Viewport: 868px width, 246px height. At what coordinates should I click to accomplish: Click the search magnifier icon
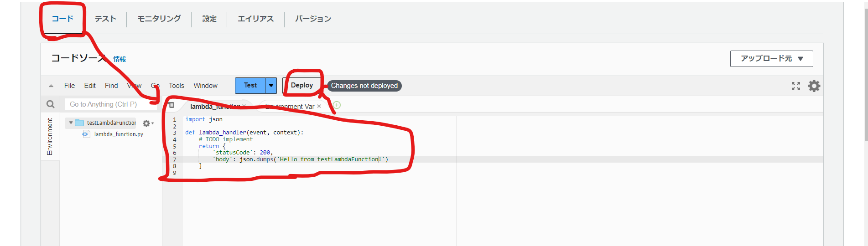(x=51, y=104)
